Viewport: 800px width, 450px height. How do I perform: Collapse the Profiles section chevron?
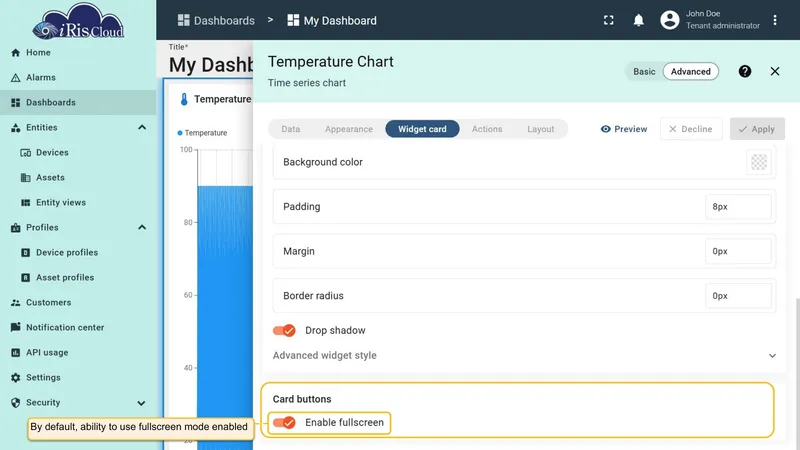pyautogui.click(x=142, y=228)
